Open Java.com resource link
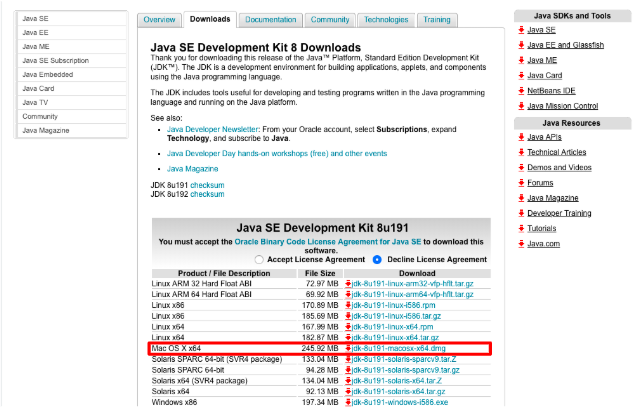 543,244
